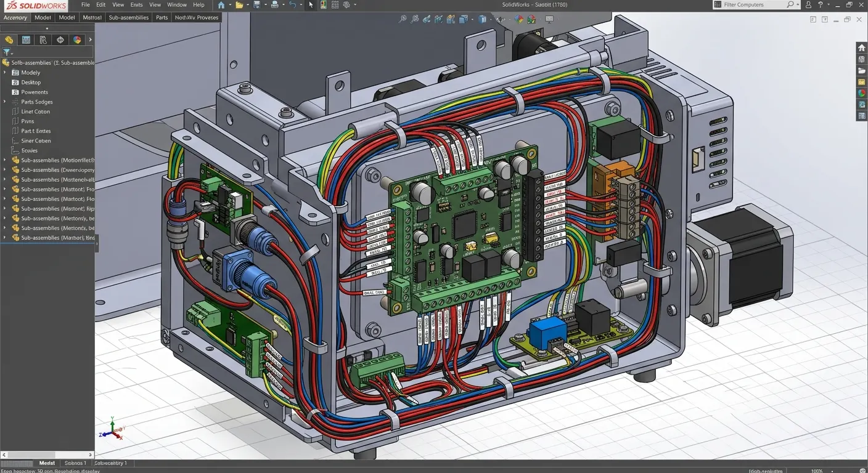Click the Apply Scene icon
Viewport: 868px width, 473px height.
532,20
